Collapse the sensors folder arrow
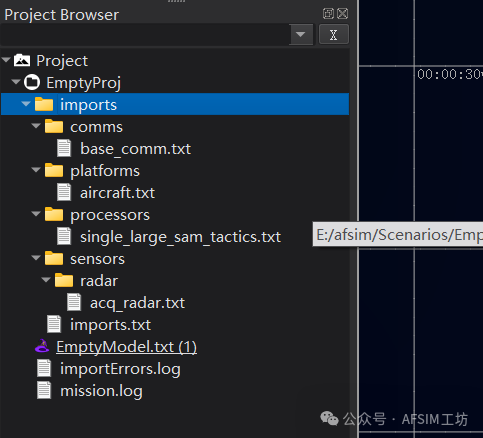This screenshot has height=438, width=483. point(36,258)
